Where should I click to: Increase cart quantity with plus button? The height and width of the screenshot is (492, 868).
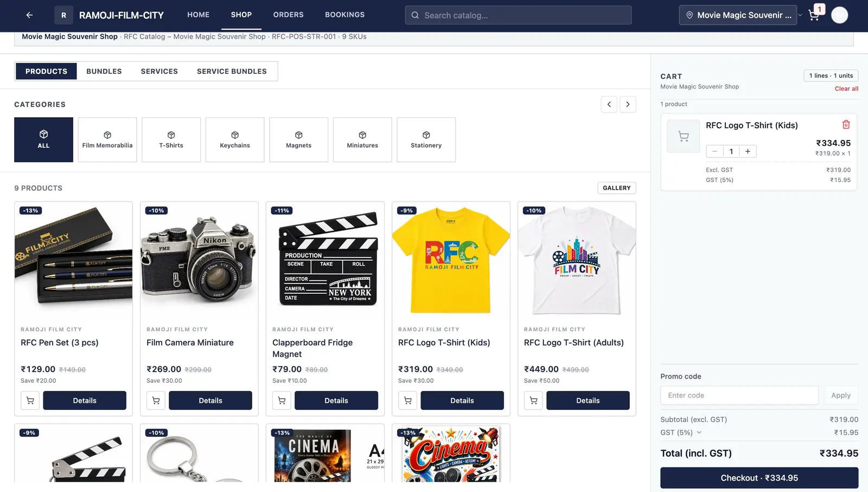tap(748, 152)
